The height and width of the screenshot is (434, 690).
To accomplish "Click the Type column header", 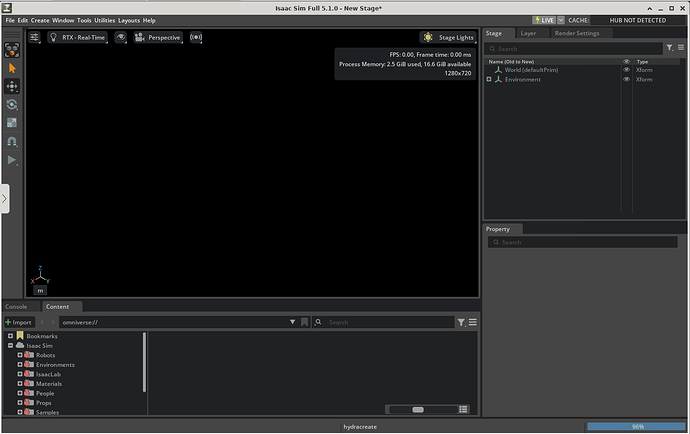I will click(x=642, y=62).
